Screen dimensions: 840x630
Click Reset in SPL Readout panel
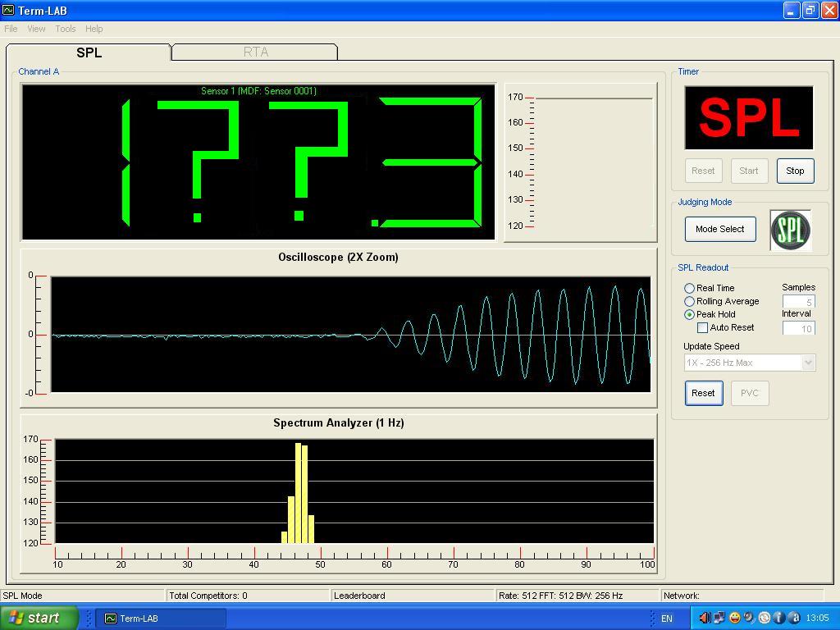click(703, 393)
